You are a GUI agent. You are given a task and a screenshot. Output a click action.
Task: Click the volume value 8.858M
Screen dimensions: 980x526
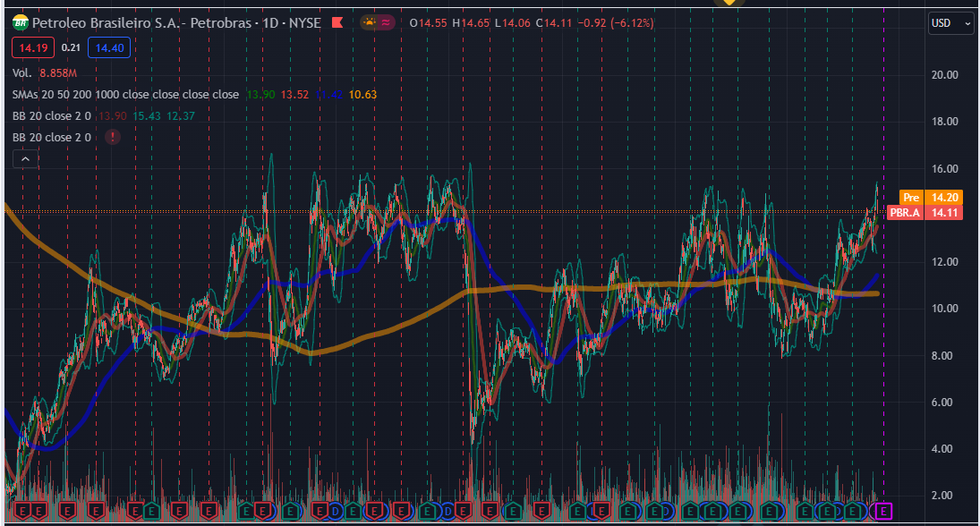coord(58,73)
